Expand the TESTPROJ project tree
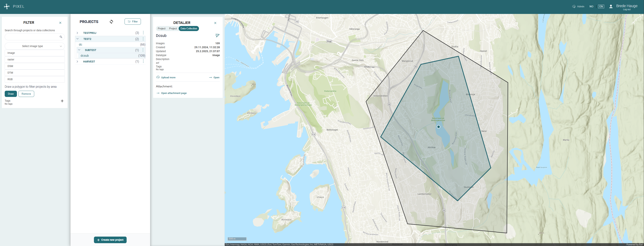The image size is (644, 246). 78,33
